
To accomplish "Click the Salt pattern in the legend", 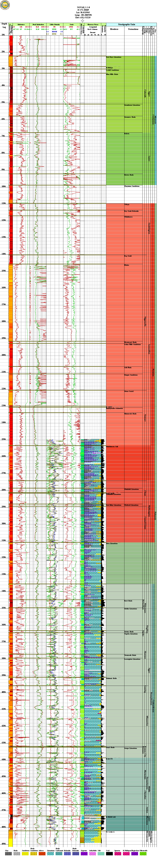I will (101, 854).
